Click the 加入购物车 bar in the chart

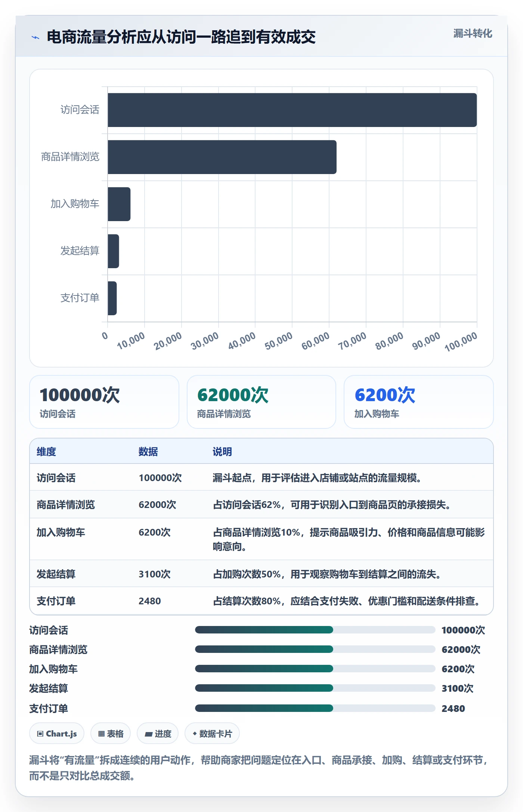coord(119,204)
